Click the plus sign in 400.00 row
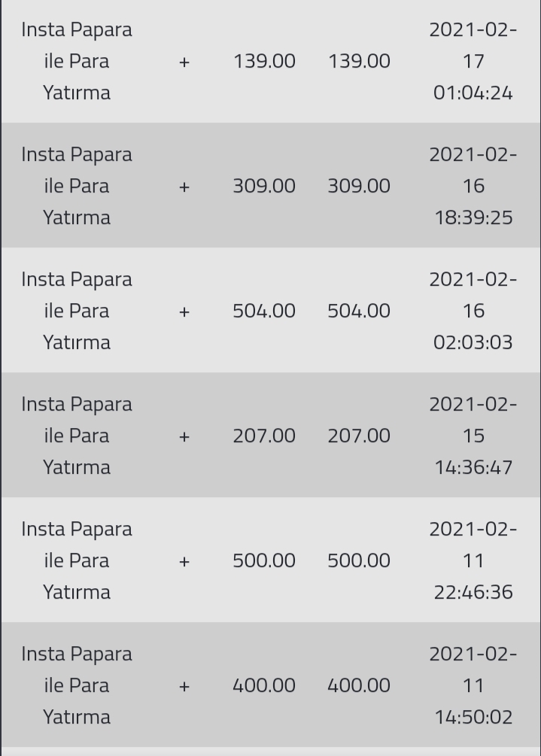This screenshot has width=541, height=756. (184, 686)
